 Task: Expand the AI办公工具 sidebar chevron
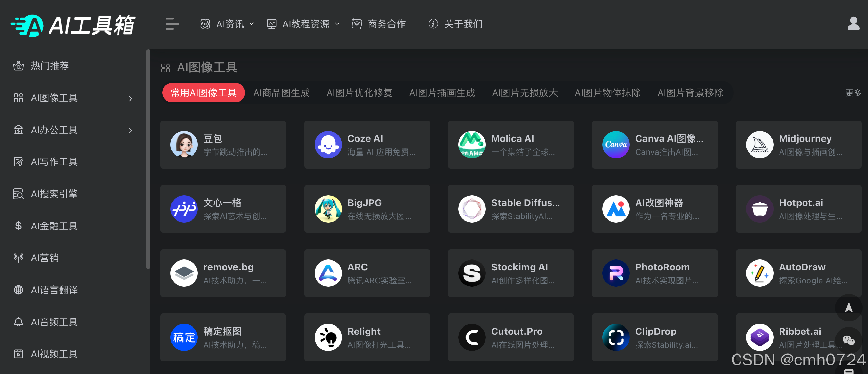130,130
